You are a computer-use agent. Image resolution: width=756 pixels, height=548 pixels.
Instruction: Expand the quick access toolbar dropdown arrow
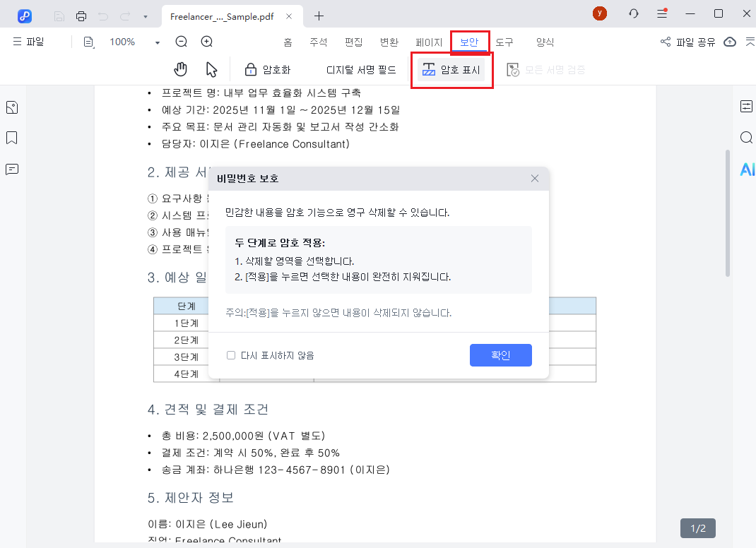(145, 16)
